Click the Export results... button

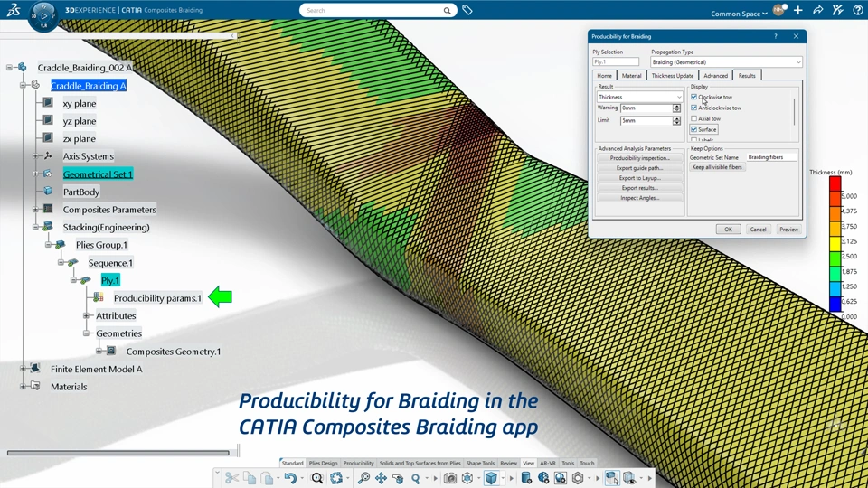point(639,188)
